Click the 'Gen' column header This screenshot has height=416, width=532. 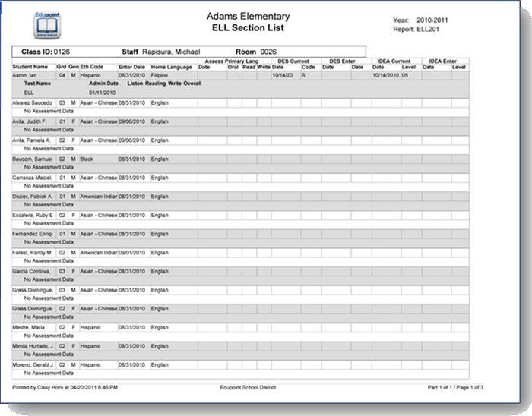point(74,67)
